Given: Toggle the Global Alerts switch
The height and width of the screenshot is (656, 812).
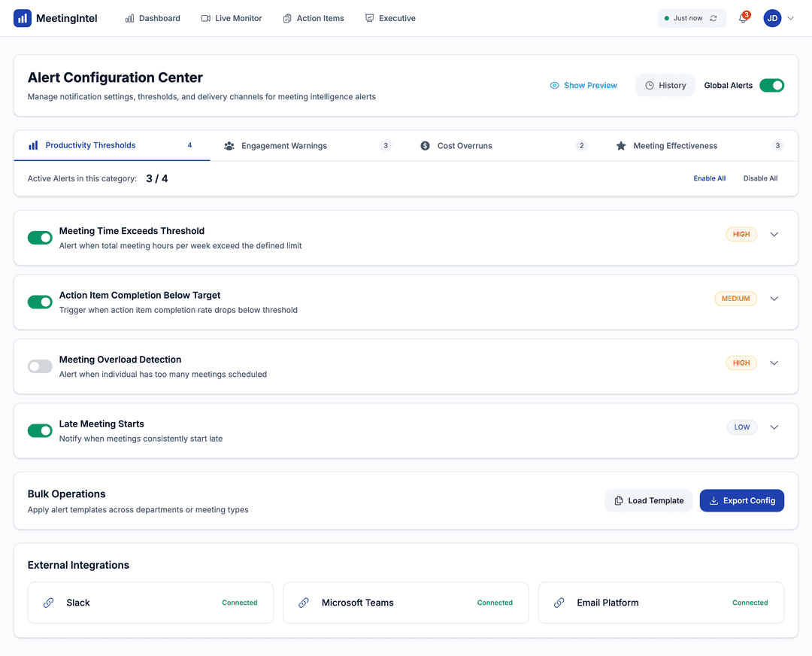Looking at the screenshot, I should (x=771, y=86).
